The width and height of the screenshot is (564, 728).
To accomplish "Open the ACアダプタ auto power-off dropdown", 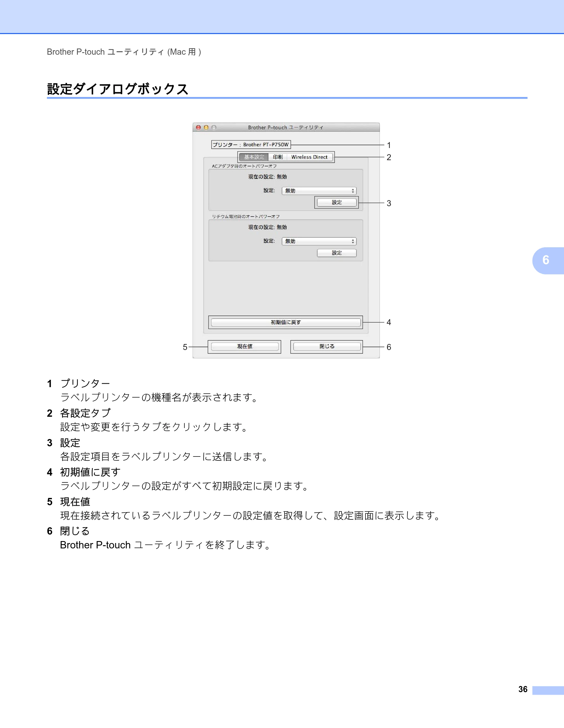I will pos(319,191).
